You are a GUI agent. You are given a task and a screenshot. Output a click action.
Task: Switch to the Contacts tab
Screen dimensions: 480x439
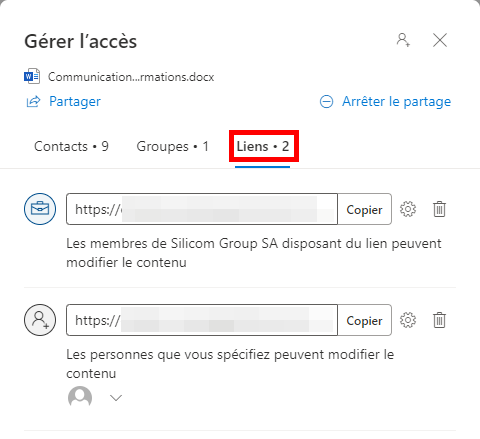click(71, 146)
